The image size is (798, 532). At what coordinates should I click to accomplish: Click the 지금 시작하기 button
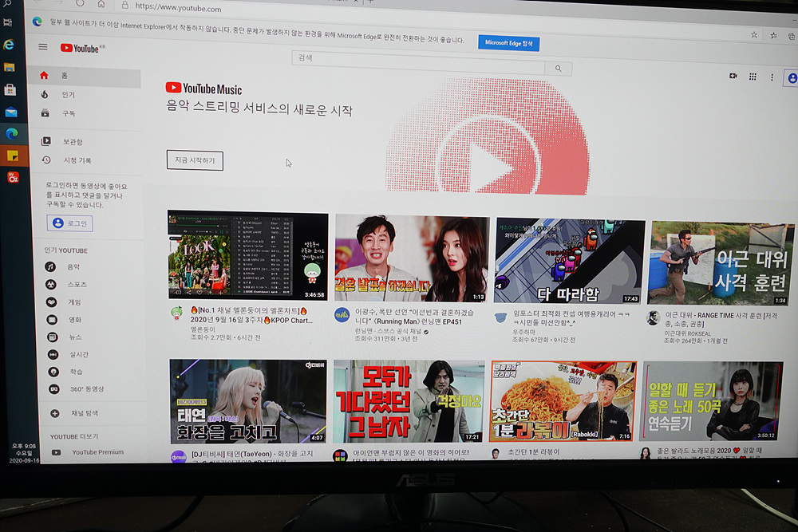195,160
